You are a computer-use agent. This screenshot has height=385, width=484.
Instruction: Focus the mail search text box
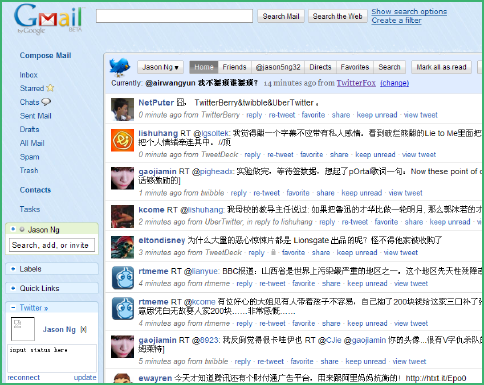tap(174, 16)
